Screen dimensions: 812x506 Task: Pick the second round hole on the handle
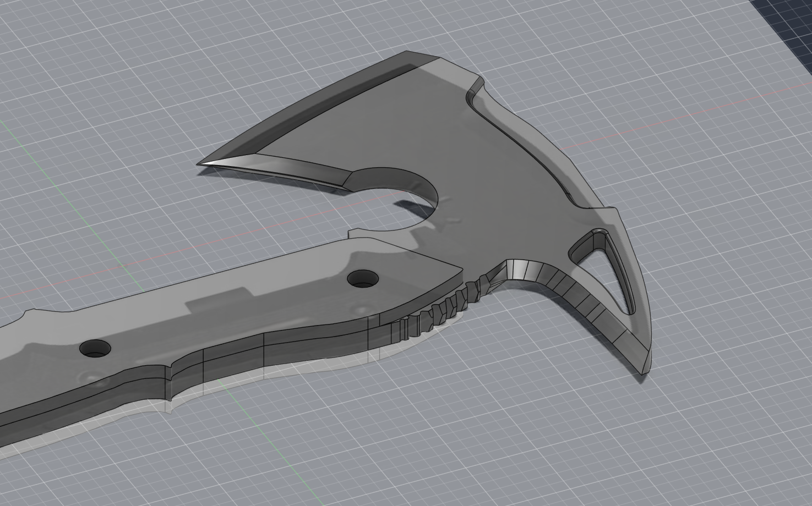95,348
